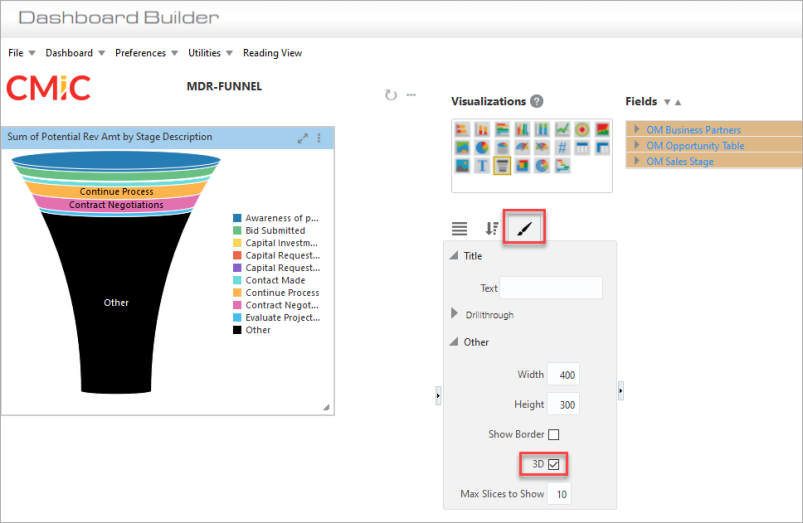Open the sort options icon

[492, 229]
